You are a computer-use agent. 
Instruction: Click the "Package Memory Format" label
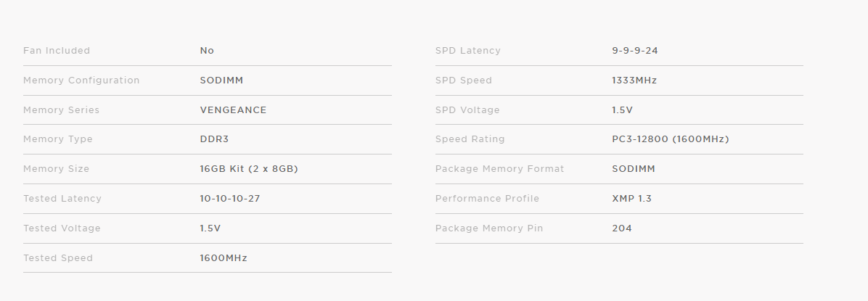(x=499, y=169)
